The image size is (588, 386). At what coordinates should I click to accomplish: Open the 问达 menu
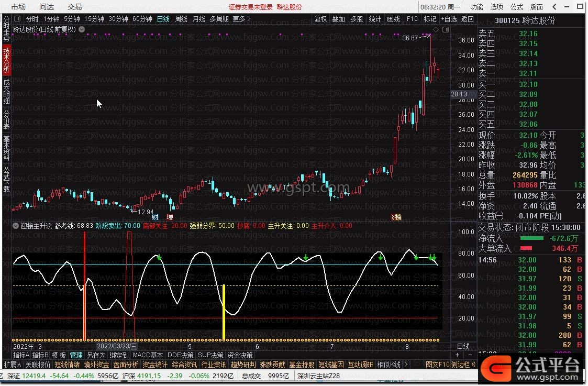47,7
